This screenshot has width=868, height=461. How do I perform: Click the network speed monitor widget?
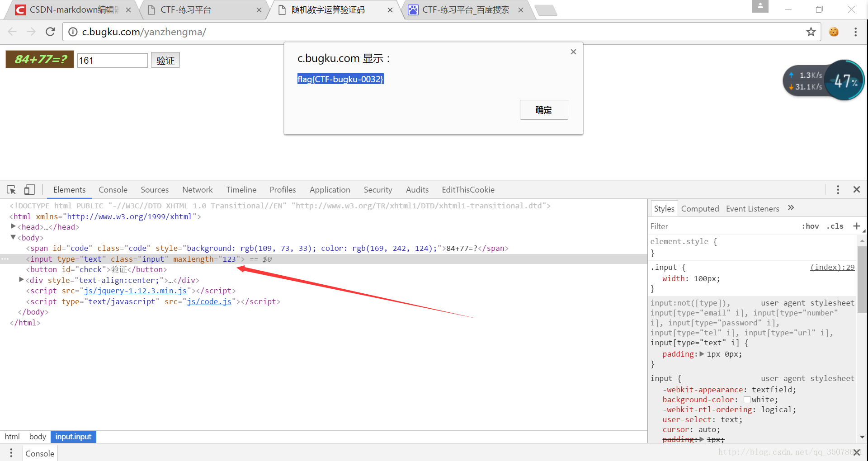(x=823, y=80)
